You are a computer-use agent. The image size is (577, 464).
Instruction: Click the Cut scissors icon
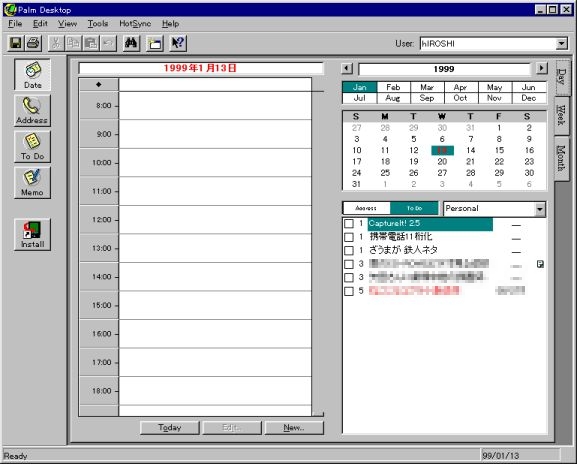click(x=56, y=43)
